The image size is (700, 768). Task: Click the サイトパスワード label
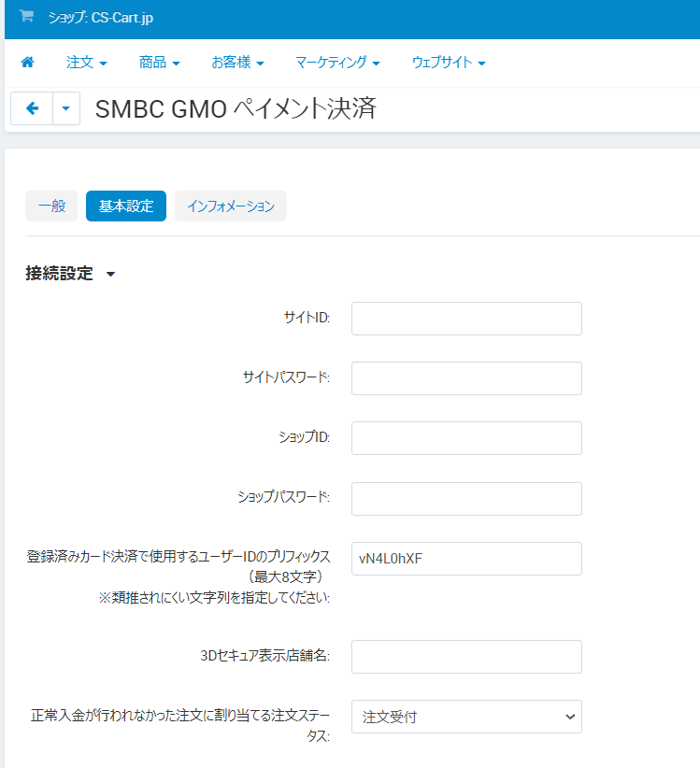(x=286, y=377)
